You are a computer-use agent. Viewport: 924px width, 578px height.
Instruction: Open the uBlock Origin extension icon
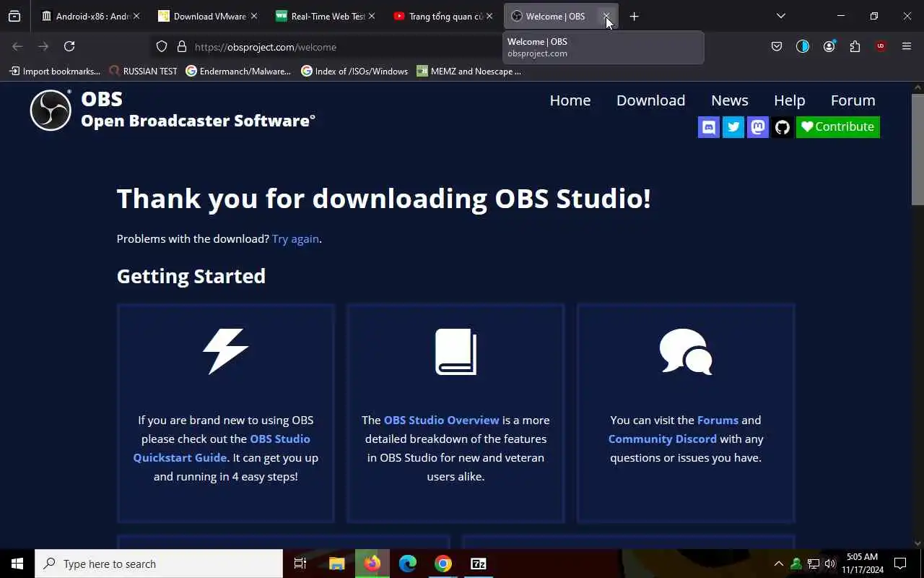[881, 46]
